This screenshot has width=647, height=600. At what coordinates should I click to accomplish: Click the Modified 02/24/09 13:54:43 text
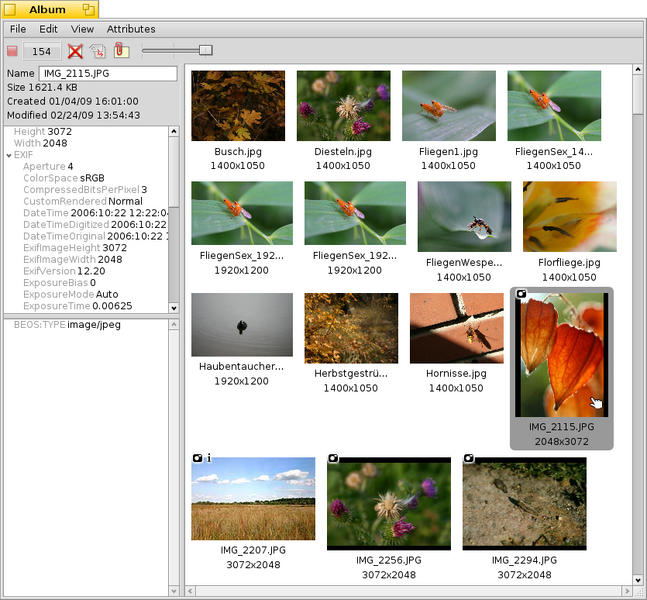pos(73,115)
